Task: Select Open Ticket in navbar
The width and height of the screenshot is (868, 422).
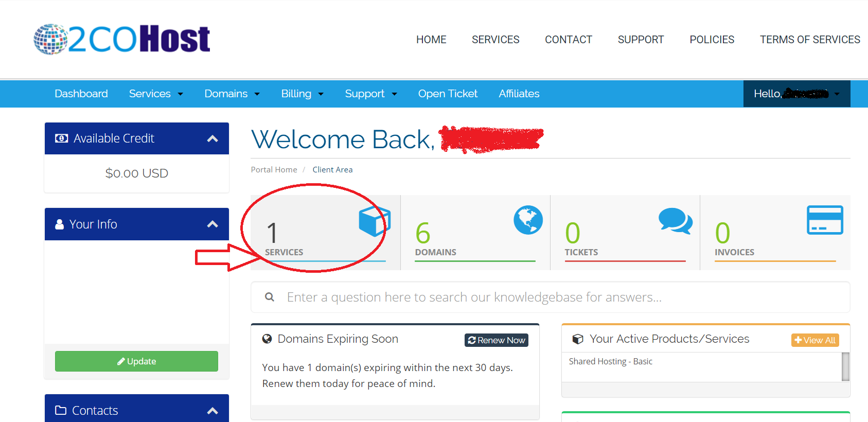Action: [x=448, y=94]
